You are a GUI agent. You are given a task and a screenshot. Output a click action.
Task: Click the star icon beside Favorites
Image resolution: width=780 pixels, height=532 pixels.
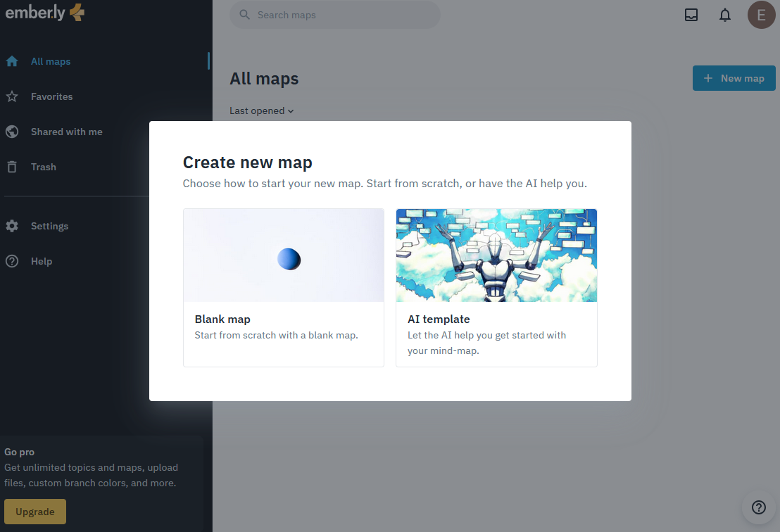12,96
